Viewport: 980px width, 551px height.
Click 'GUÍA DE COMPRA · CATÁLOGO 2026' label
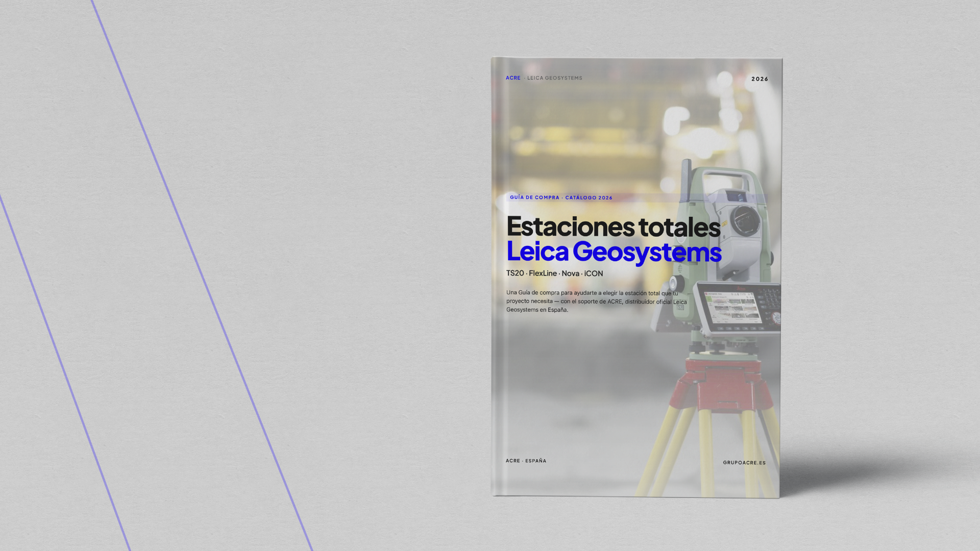tap(561, 197)
